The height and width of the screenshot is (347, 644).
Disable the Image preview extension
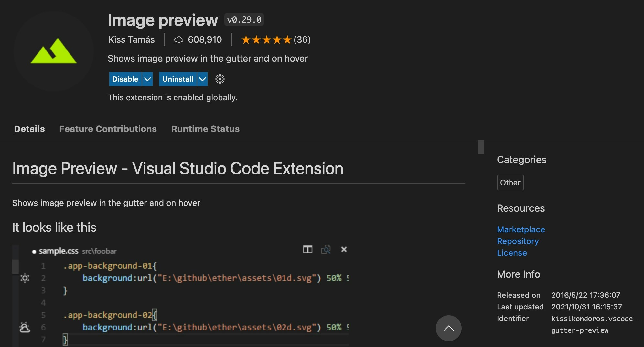pos(125,79)
